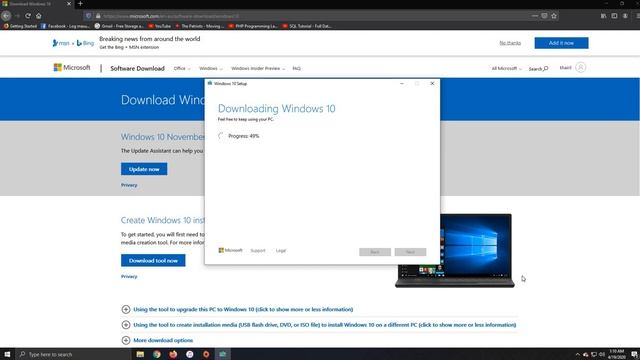640x360 pixels.
Task: Open the Software Download heading link
Action: tap(138, 68)
